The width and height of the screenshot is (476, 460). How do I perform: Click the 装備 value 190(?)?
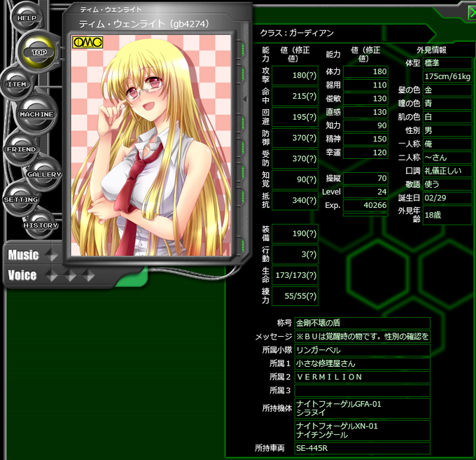click(295, 233)
